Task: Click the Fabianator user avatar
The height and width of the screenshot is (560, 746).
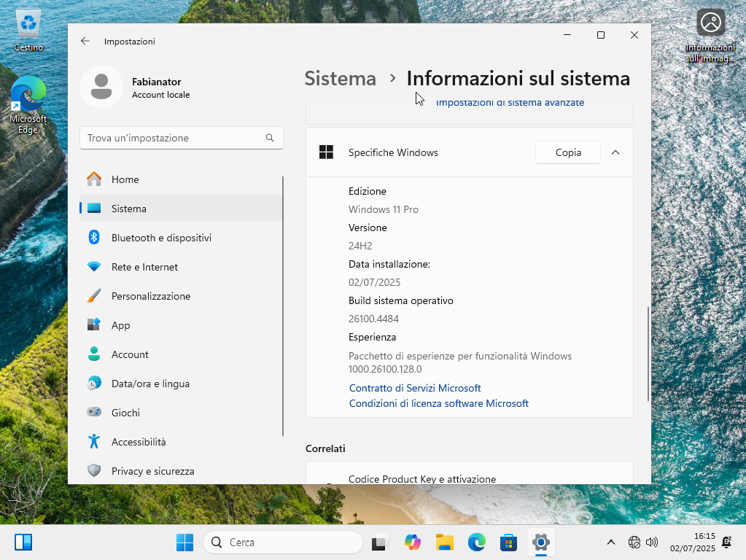Action: tap(101, 87)
